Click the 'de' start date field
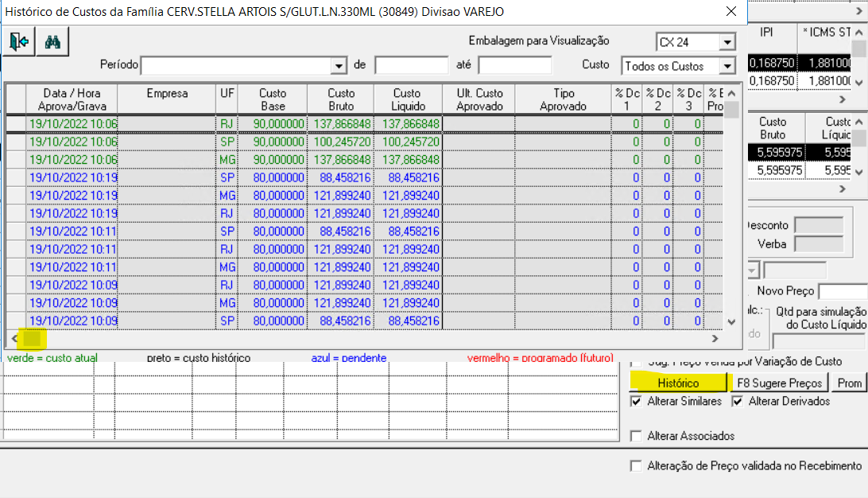The image size is (868, 498). 411,64
